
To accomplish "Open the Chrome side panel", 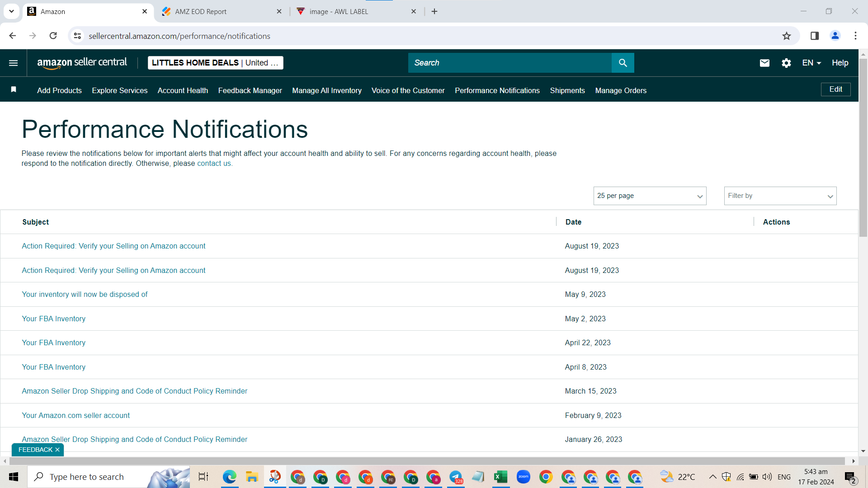I will click(x=815, y=36).
